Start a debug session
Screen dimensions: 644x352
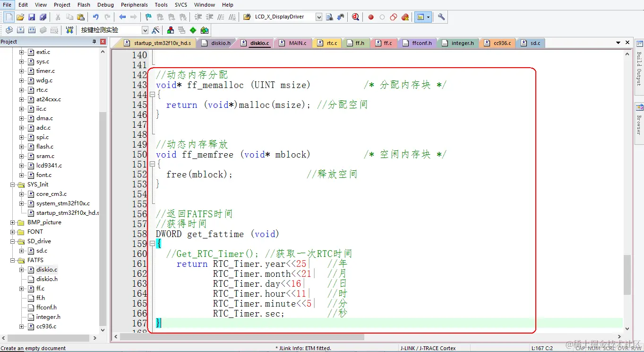[x=355, y=17]
